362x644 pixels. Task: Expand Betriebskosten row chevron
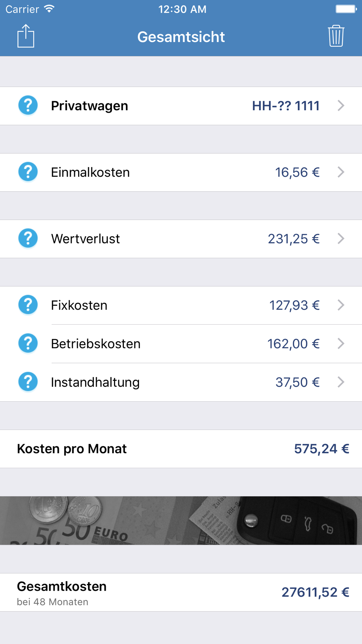tap(341, 343)
